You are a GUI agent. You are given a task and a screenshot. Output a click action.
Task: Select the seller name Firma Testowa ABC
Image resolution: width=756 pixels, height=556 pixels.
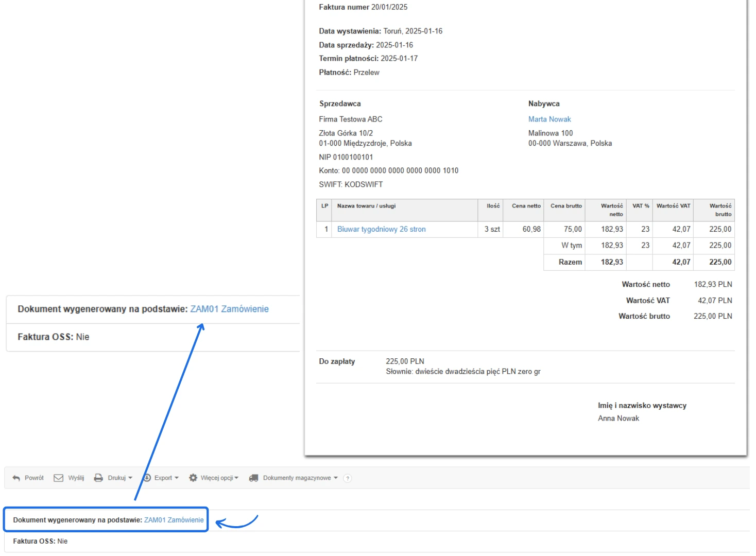coord(351,119)
